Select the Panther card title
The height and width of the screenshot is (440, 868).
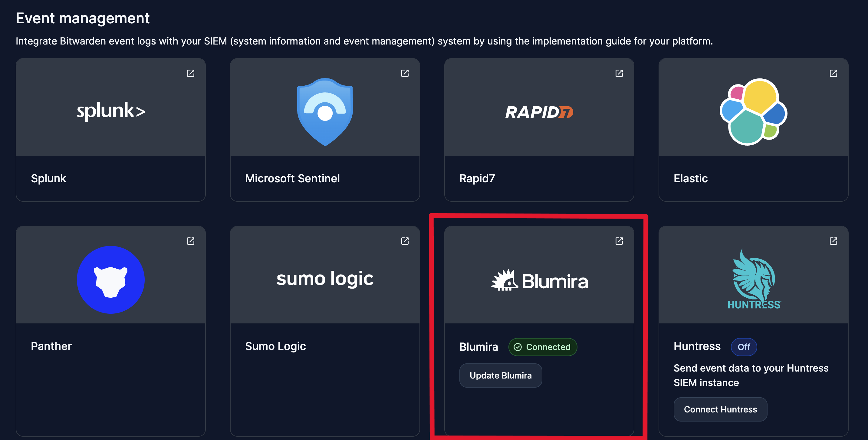[51, 346]
